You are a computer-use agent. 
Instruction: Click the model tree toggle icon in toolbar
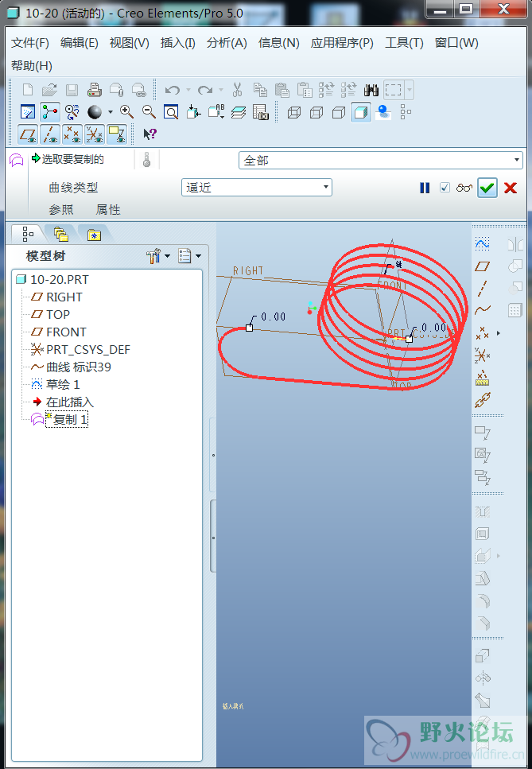(x=406, y=112)
